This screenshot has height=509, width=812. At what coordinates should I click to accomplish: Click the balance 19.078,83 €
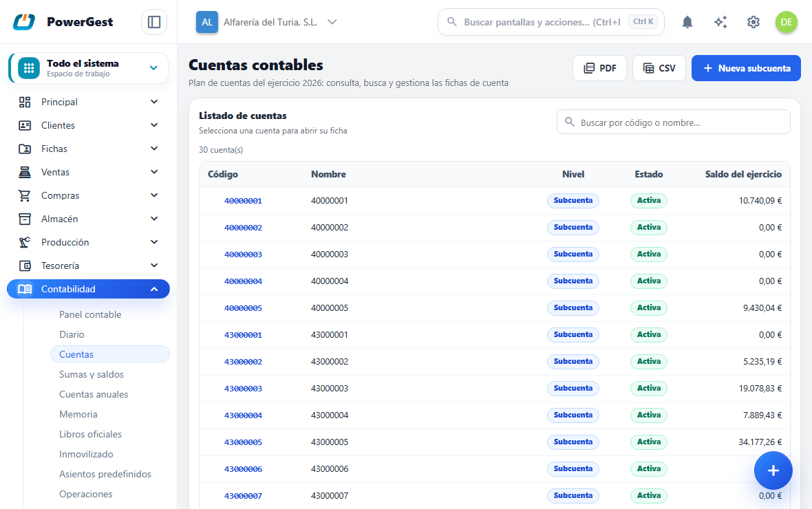point(760,389)
